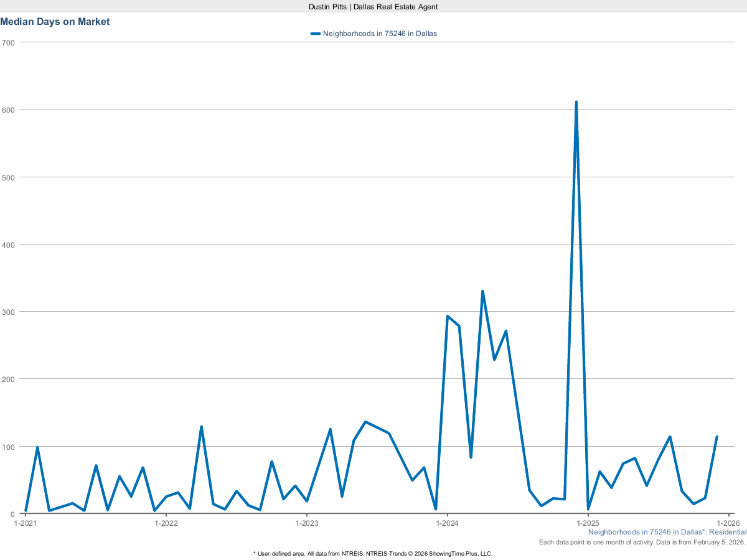Click the data point at the January 2024 peak
747x560 pixels.
(448, 316)
